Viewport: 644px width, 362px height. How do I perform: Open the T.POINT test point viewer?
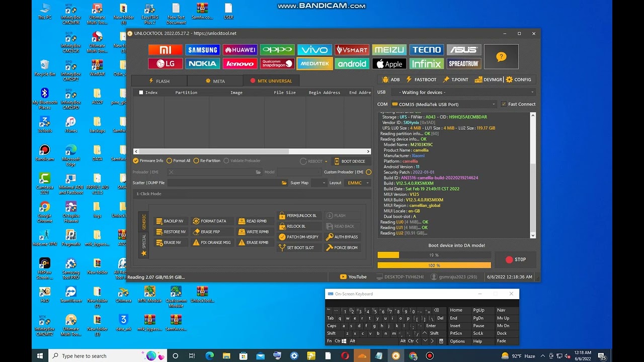coord(455,79)
